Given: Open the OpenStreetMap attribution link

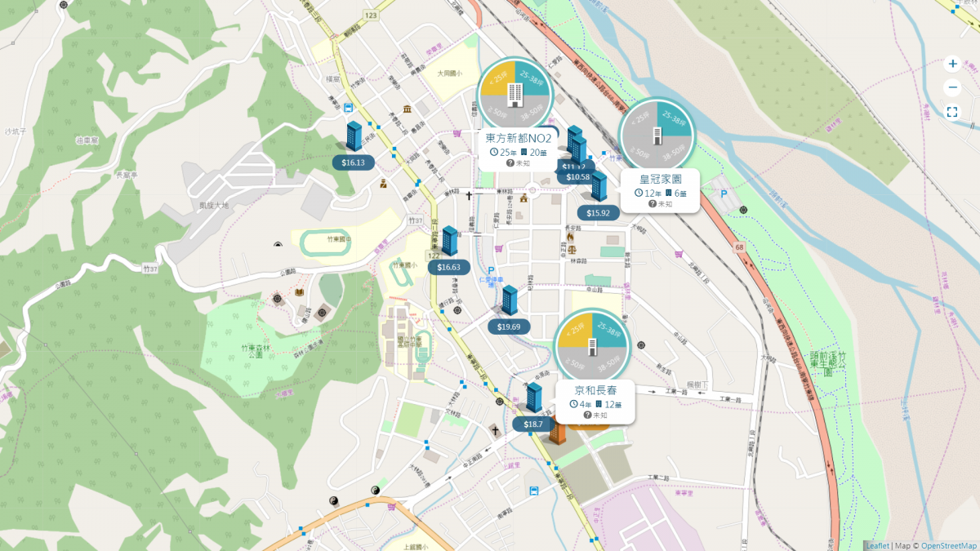Looking at the screenshot, I should [x=949, y=545].
